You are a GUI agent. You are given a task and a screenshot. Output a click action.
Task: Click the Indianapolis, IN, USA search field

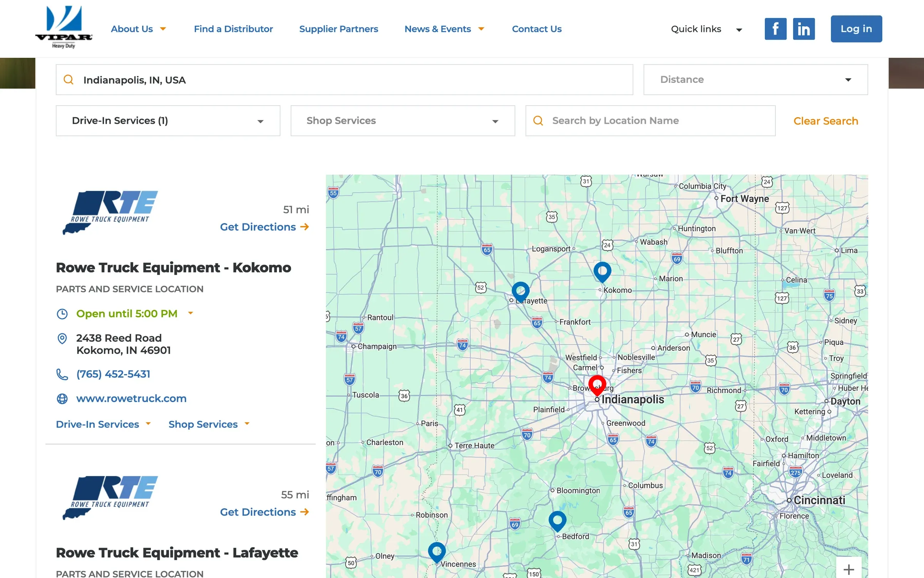point(344,80)
